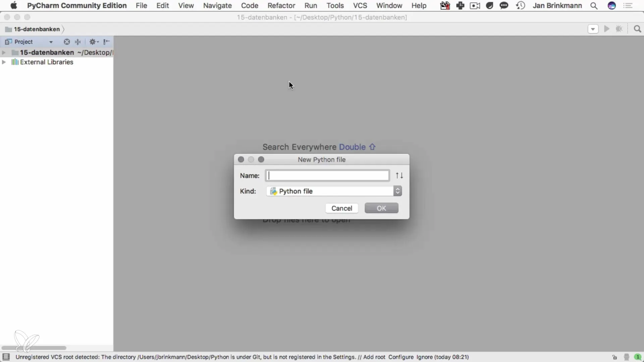Open the Run menu
The width and height of the screenshot is (644, 362).
point(311,6)
